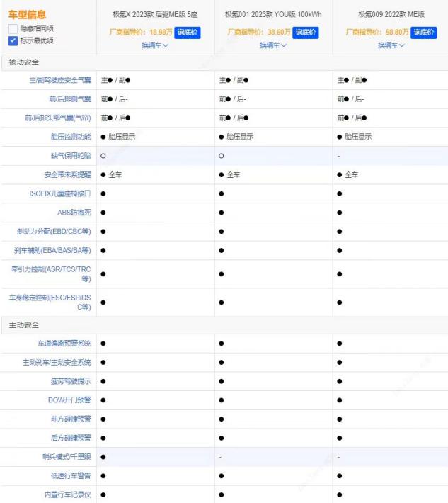Open the 疲劳驾驶提示 parameter link

71,381
